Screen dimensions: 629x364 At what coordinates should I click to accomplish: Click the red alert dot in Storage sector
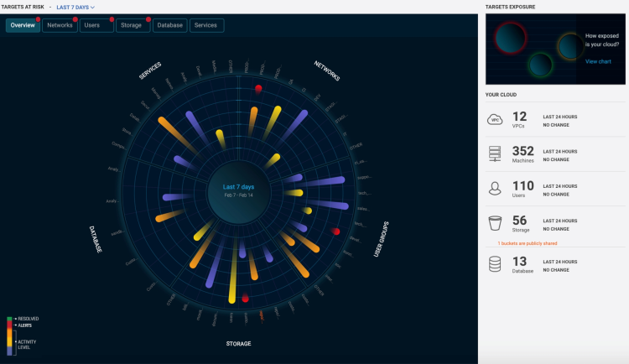click(246, 299)
